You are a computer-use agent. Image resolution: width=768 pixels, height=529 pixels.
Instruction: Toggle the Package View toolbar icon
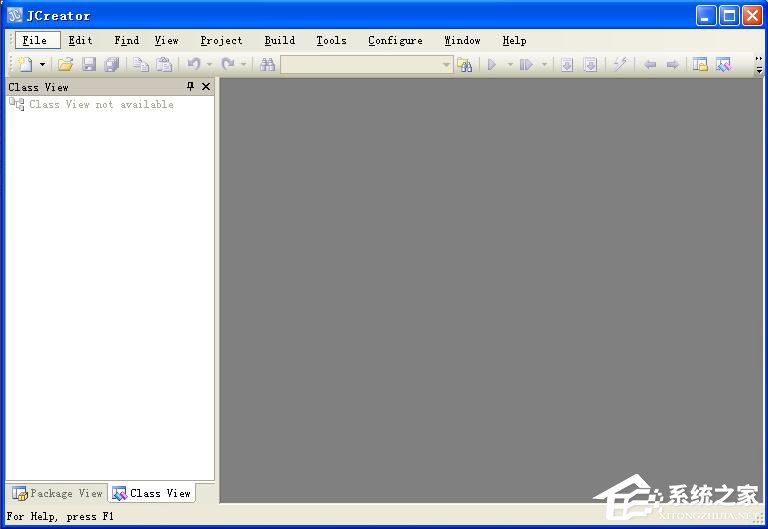pyautogui.click(x=700, y=64)
